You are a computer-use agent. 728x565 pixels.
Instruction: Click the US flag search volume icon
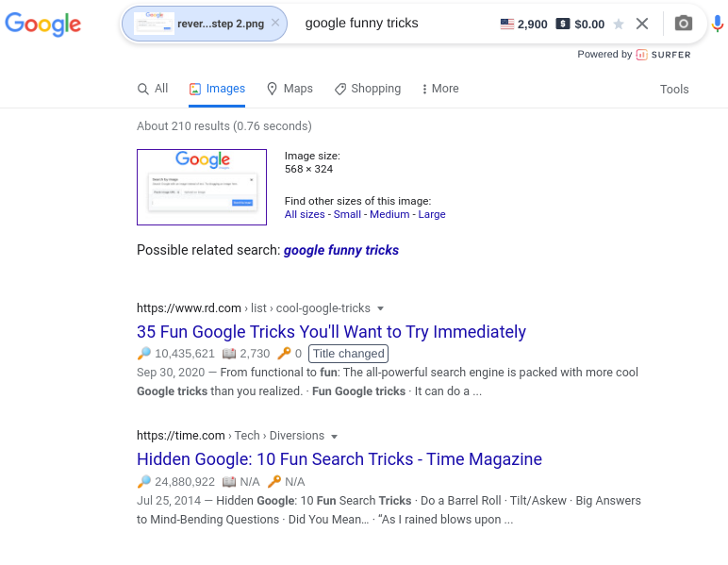507,24
